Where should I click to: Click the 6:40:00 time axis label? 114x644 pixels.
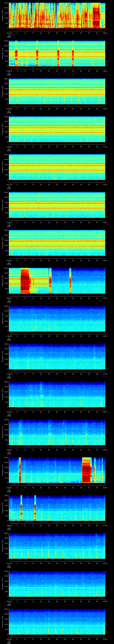pyautogui.click(x=9, y=147)
